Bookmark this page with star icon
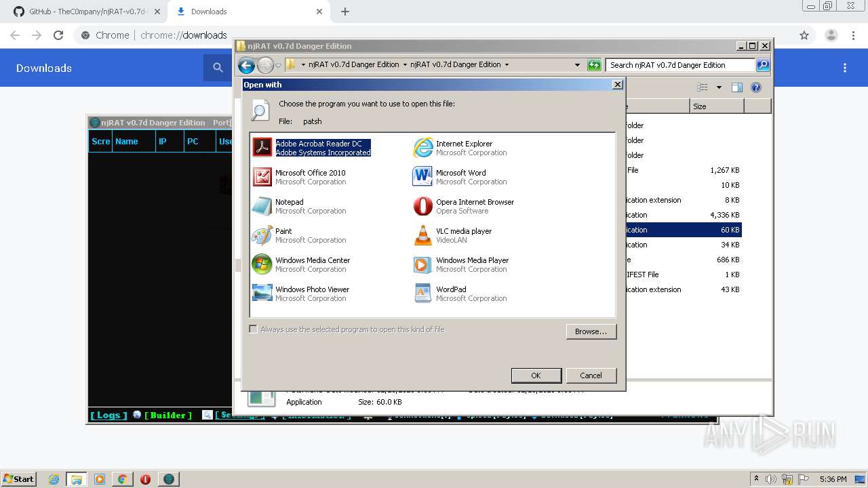This screenshot has width=868, height=488. (804, 35)
